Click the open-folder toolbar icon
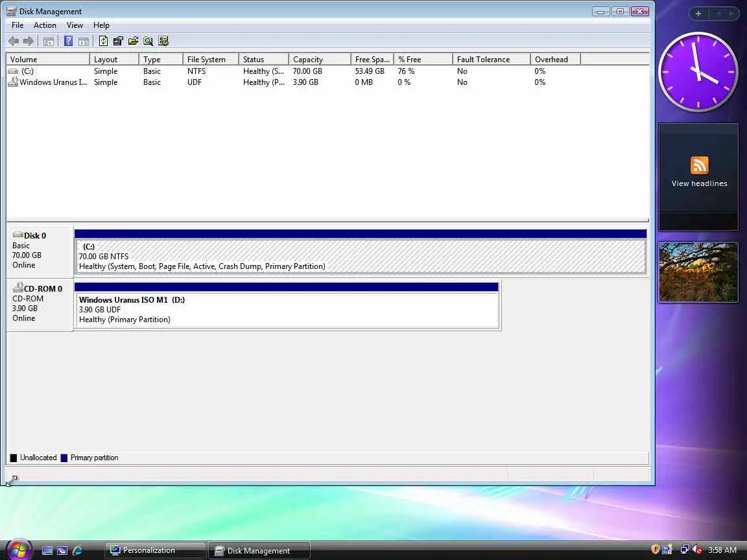The height and width of the screenshot is (560, 747). [x=133, y=41]
